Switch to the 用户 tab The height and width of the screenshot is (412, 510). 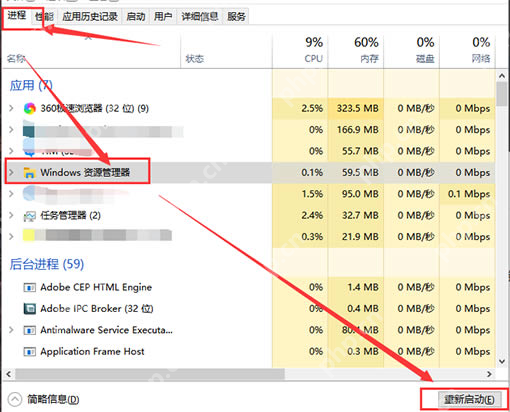click(163, 16)
